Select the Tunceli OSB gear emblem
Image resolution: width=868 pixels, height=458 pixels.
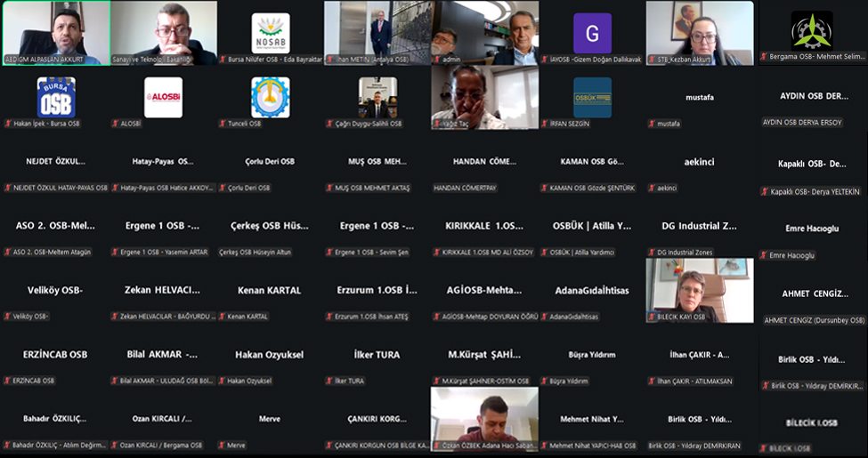[270, 97]
